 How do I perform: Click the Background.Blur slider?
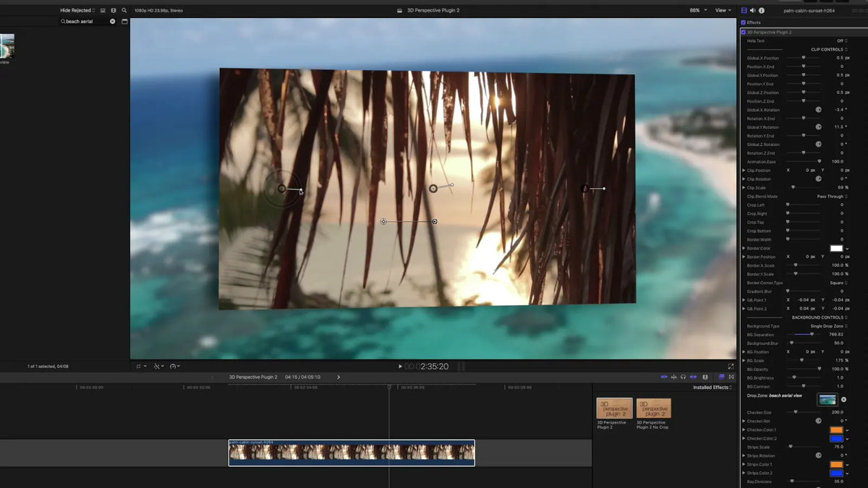click(803, 343)
